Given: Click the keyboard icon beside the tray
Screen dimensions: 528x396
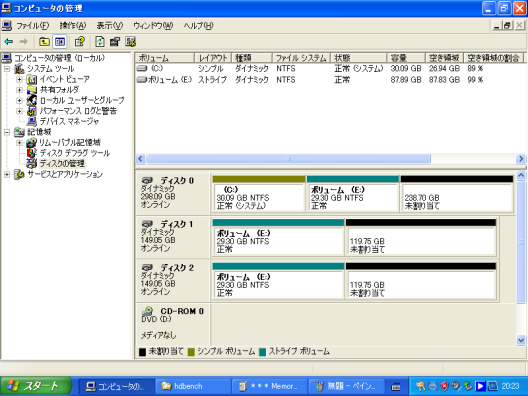Looking at the screenshot, I should [396, 387].
